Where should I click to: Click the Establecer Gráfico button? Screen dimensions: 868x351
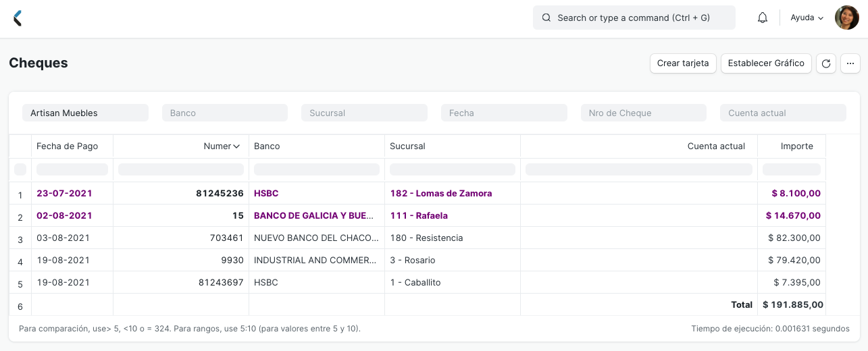766,63
